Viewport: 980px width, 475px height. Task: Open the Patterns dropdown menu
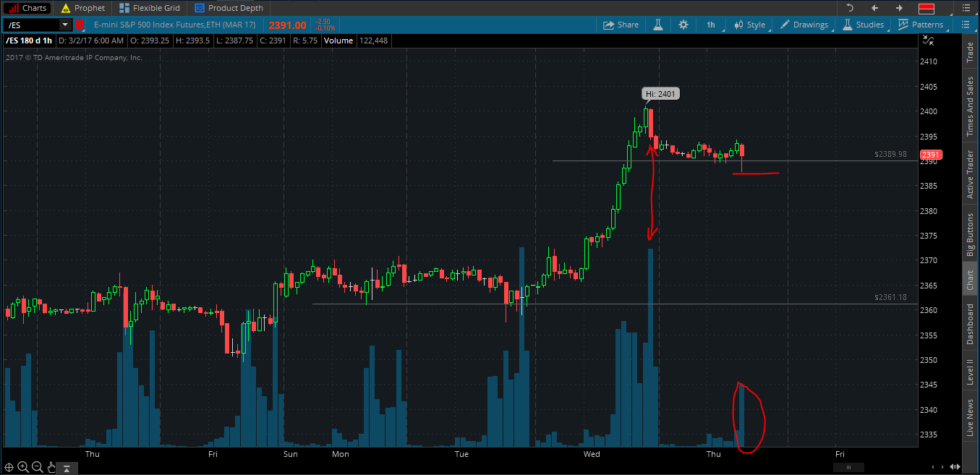coord(921,25)
